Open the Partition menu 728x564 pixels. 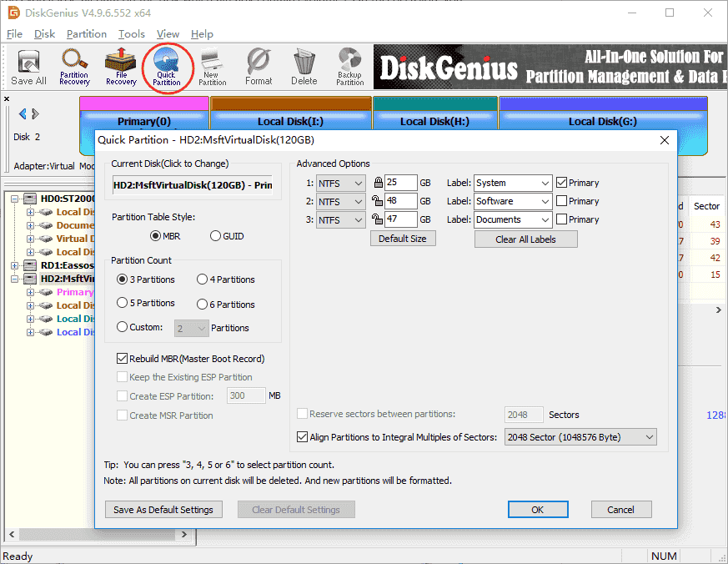point(87,34)
